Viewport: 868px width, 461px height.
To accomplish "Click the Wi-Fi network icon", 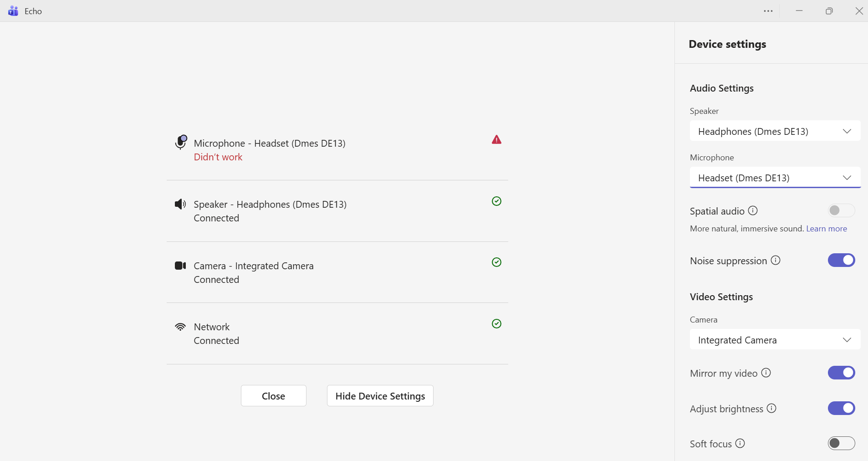I will click(180, 327).
